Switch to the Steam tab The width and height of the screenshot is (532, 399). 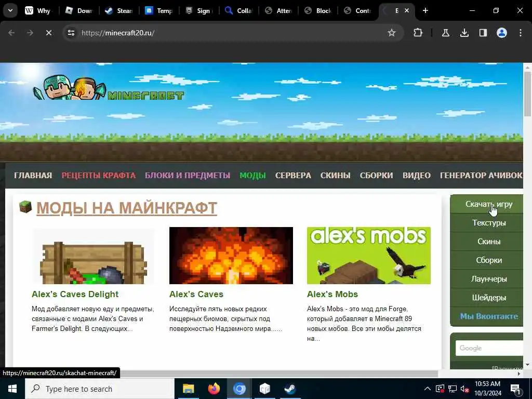point(119,10)
